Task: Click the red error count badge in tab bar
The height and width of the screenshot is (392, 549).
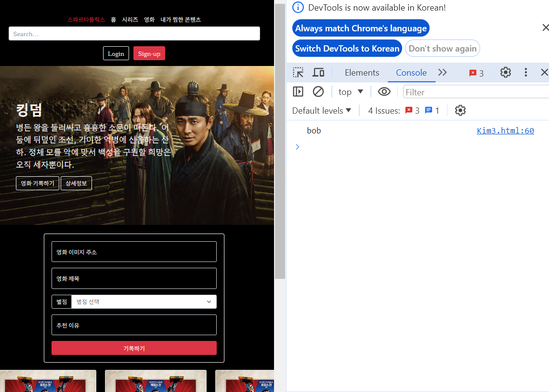Action: (477, 73)
